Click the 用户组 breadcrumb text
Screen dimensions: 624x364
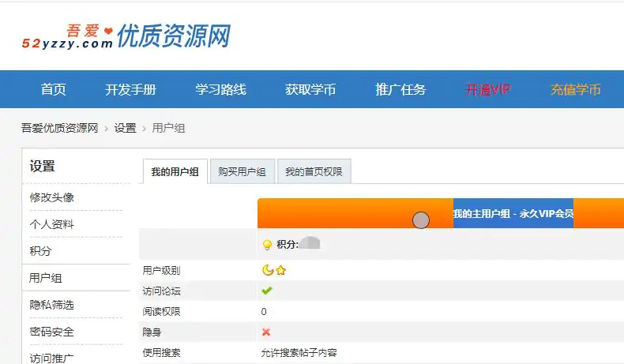[x=168, y=128]
